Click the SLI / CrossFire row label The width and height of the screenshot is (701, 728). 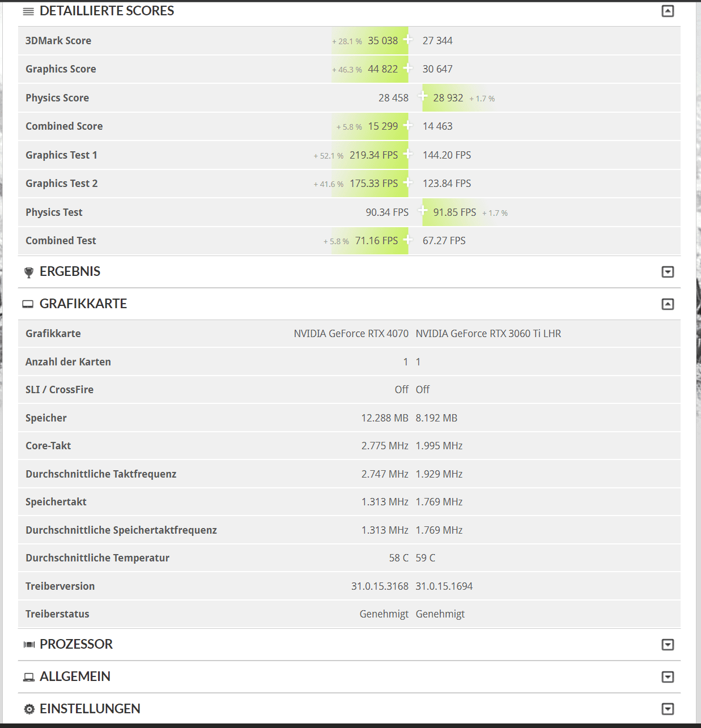tap(60, 390)
